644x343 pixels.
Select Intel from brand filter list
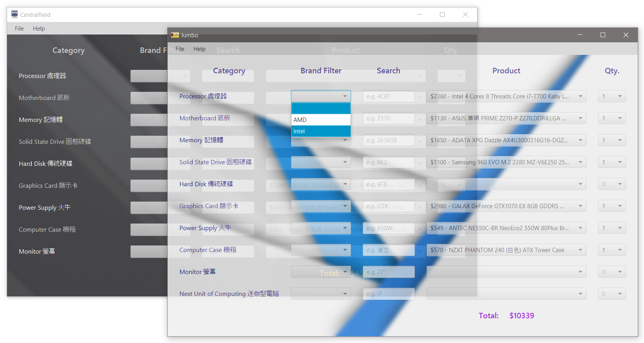pyautogui.click(x=321, y=131)
